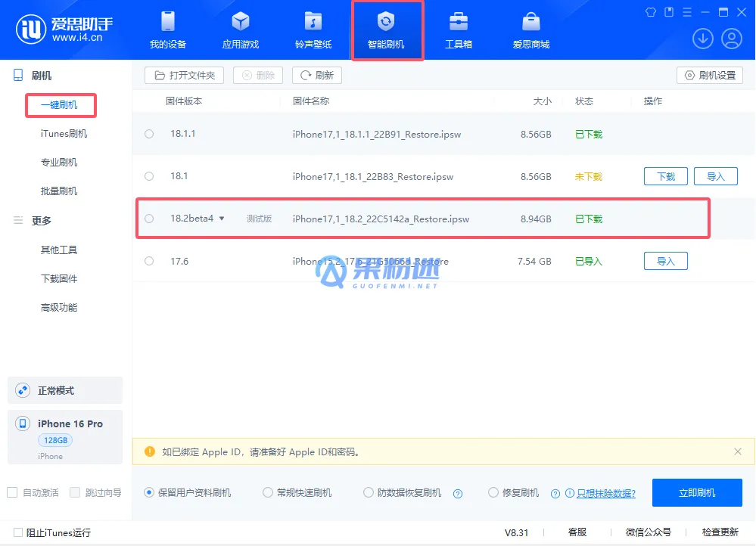The width and height of the screenshot is (756, 546).
Task: Open the 我的设备 (My Devices) section
Action: [166, 30]
